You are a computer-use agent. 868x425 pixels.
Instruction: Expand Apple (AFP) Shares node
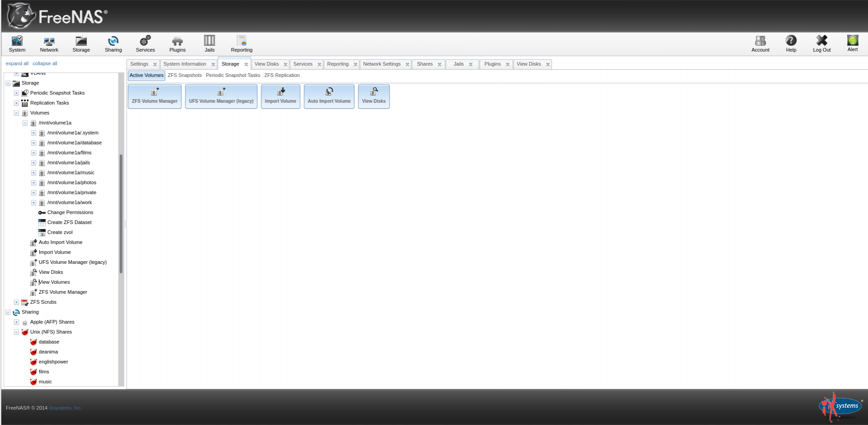16,322
